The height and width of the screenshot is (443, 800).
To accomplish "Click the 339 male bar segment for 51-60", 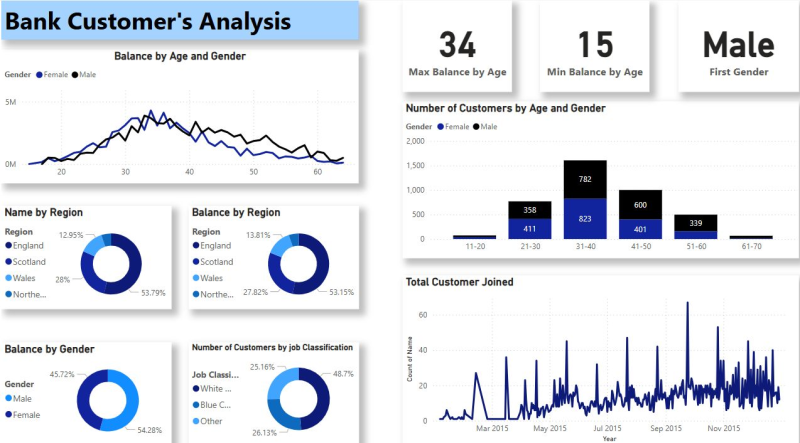I will (695, 223).
